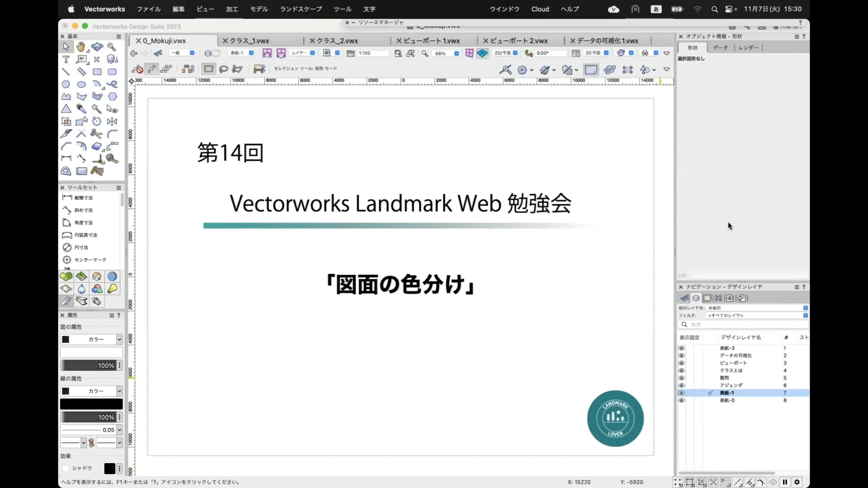This screenshot has height=488, width=868.
Task: Select the Trim scissors tool
Action: click(x=97, y=134)
